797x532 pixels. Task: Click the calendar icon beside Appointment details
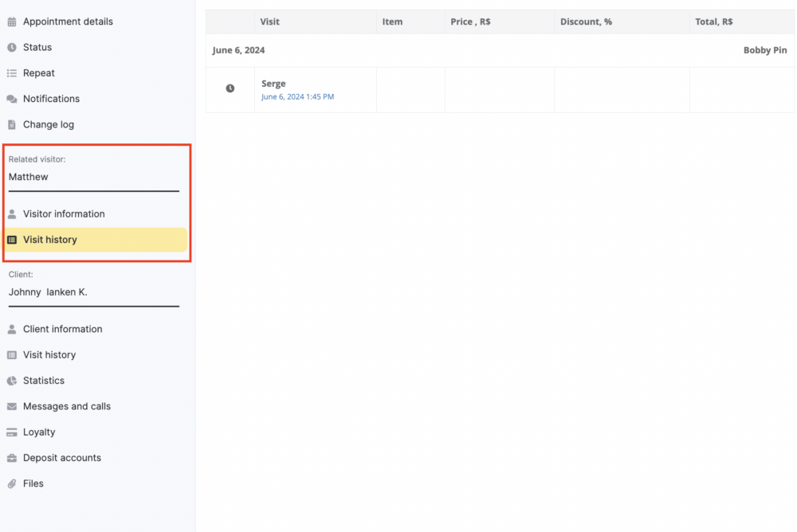coord(12,22)
